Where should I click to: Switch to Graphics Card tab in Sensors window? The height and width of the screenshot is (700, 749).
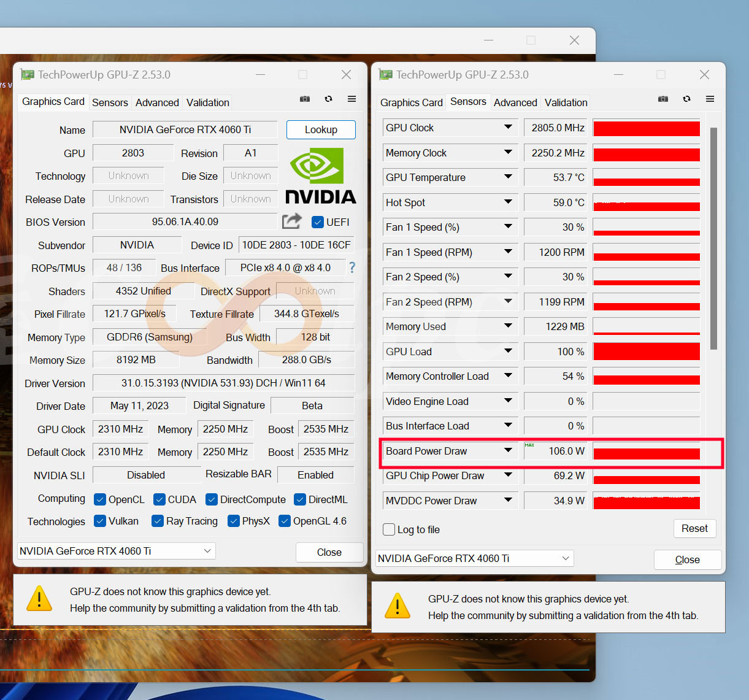pos(411,102)
